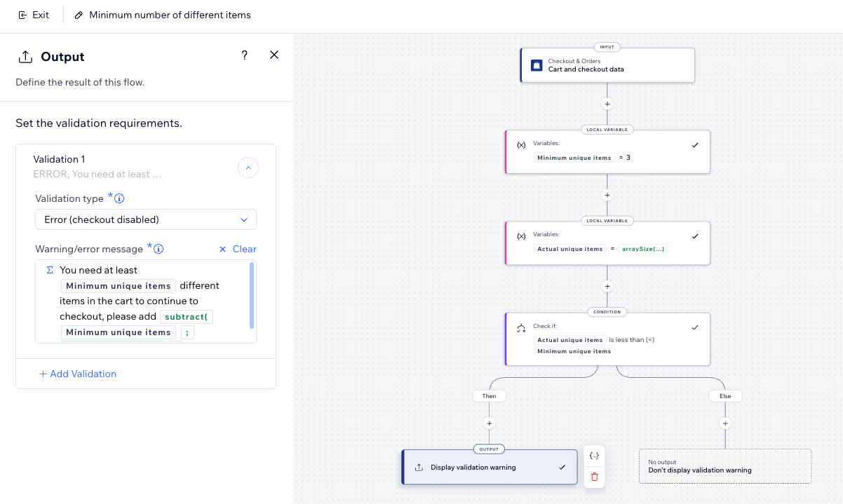
Task: Click Exit in the top bar
Action: tap(33, 15)
